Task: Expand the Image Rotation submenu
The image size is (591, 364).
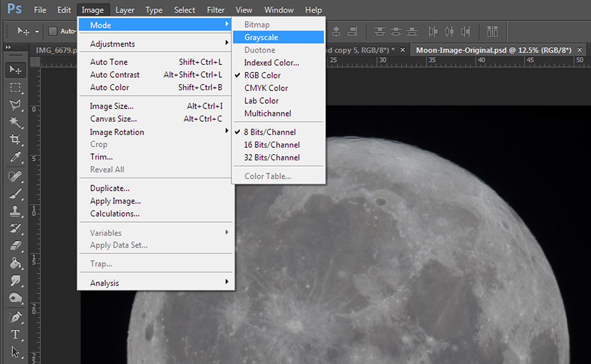Action: pyautogui.click(x=155, y=132)
